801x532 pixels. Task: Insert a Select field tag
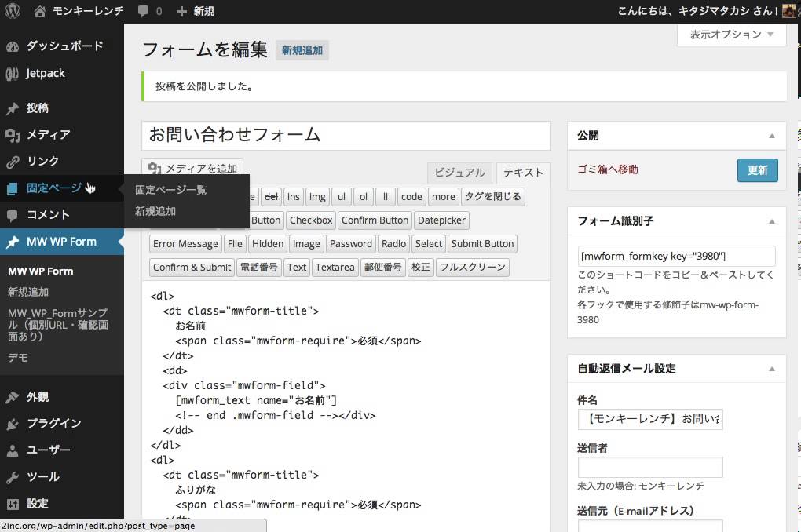[x=429, y=244]
